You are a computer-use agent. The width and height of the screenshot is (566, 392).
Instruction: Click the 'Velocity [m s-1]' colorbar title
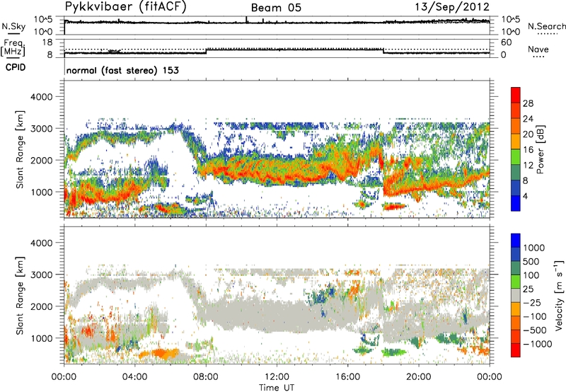coord(558,295)
